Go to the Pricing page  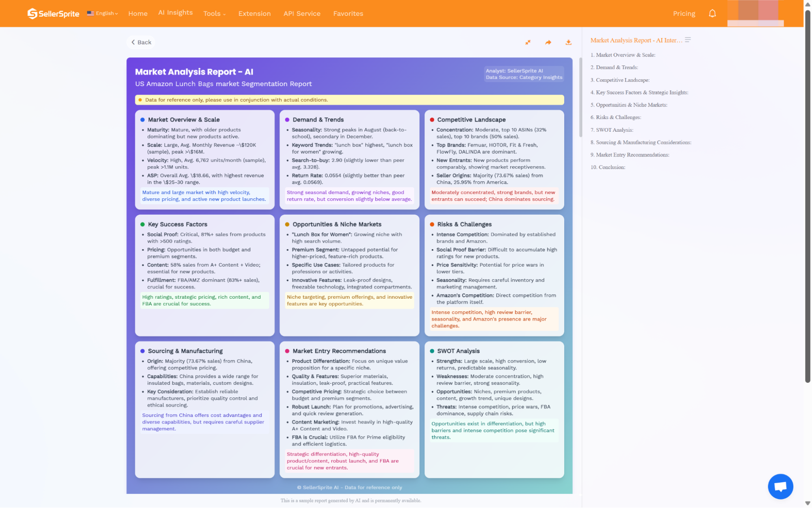coord(684,14)
